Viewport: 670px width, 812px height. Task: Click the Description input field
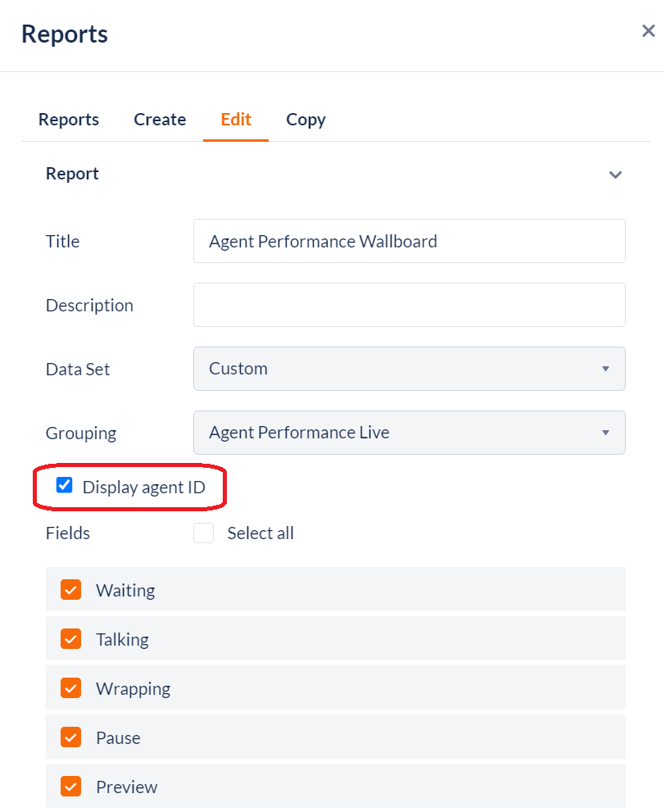[x=409, y=305]
